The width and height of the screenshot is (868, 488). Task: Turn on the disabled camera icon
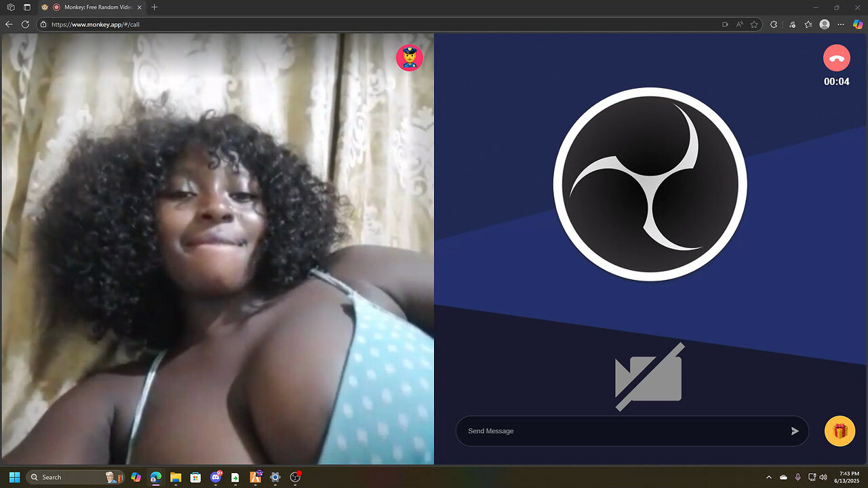649,377
